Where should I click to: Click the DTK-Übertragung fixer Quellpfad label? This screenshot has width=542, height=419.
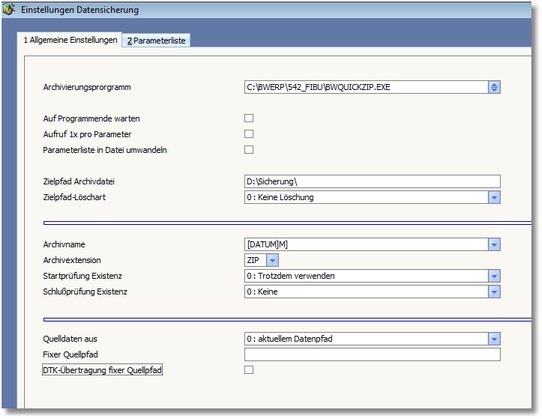(x=102, y=370)
